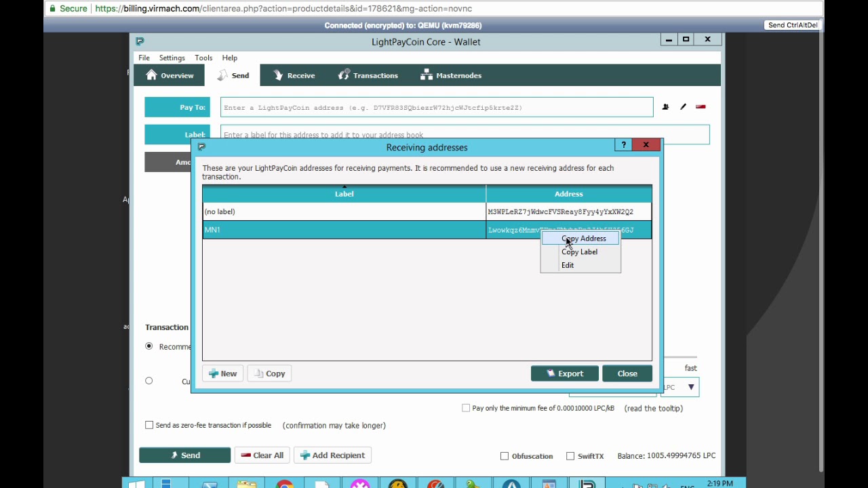Image resolution: width=868 pixels, height=488 pixels.
Task: Select the Send tab
Action: click(x=233, y=75)
